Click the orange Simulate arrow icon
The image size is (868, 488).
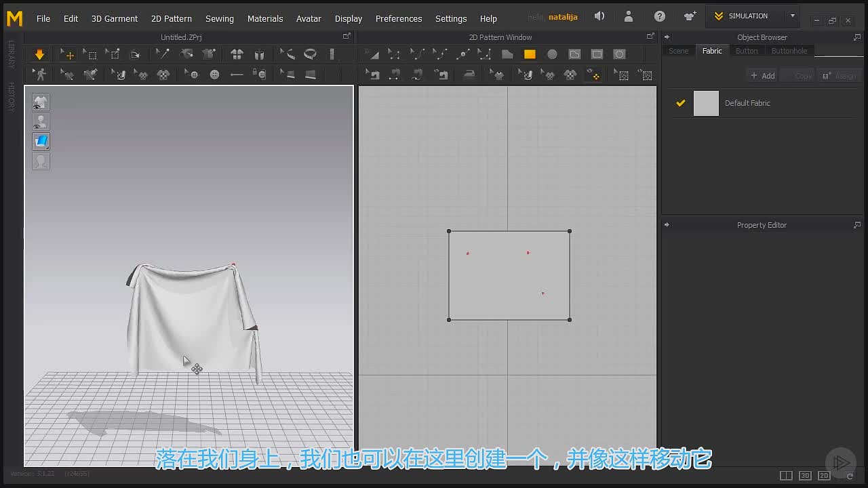(39, 54)
